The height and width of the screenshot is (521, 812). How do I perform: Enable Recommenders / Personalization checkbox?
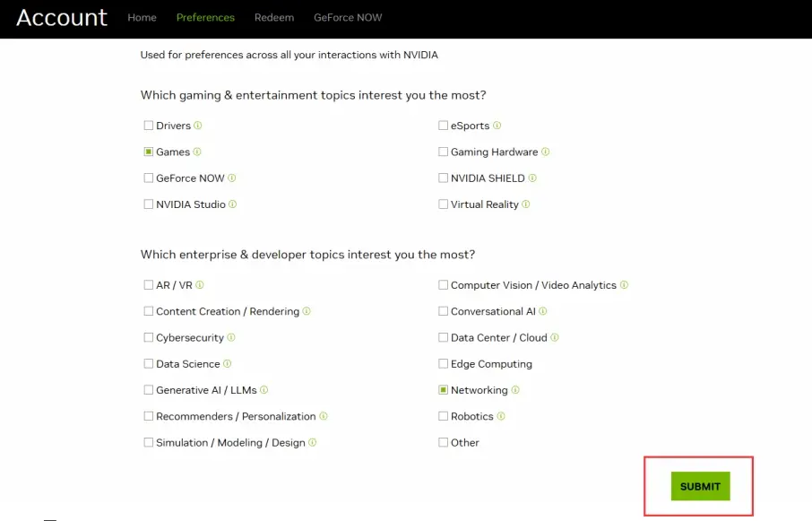pos(149,416)
